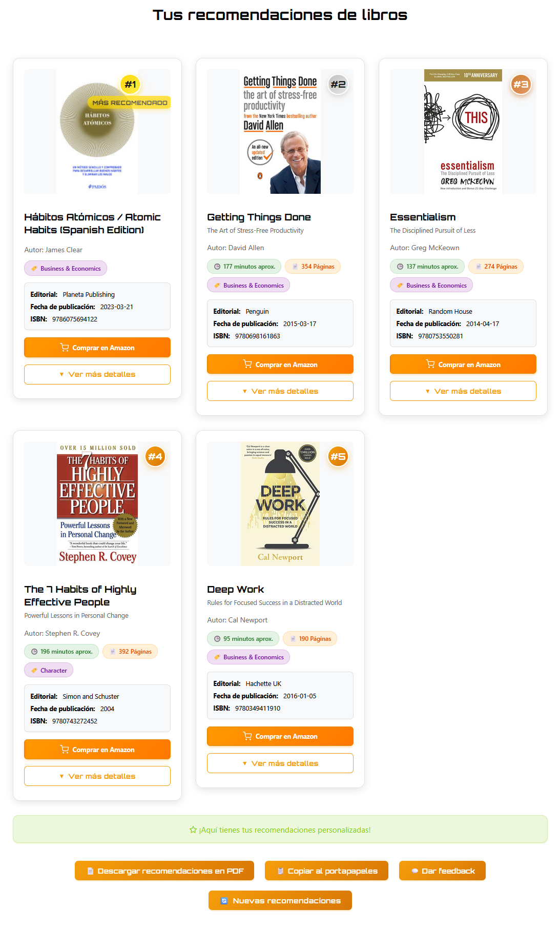Viewport: 560px width, 929px height.
Task: Select the Character category badge
Action: (x=49, y=670)
